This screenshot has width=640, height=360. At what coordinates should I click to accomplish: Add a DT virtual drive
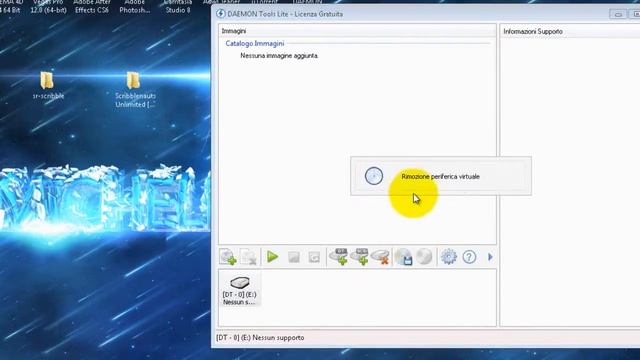pyautogui.click(x=338, y=257)
